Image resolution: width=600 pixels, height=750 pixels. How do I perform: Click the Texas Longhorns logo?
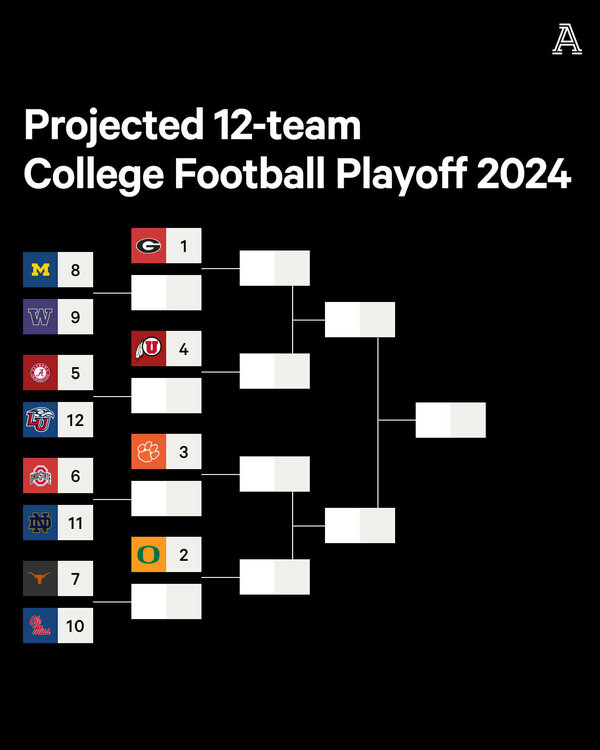tap(40, 579)
